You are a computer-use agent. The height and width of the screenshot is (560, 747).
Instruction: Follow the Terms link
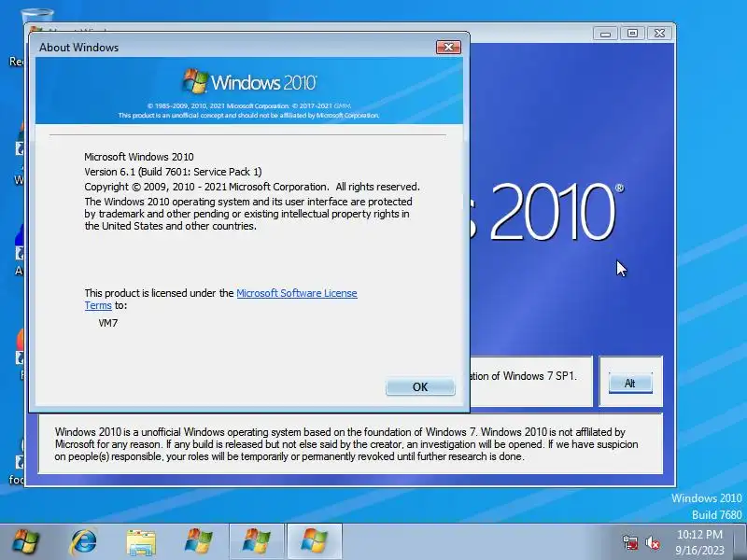(x=98, y=305)
